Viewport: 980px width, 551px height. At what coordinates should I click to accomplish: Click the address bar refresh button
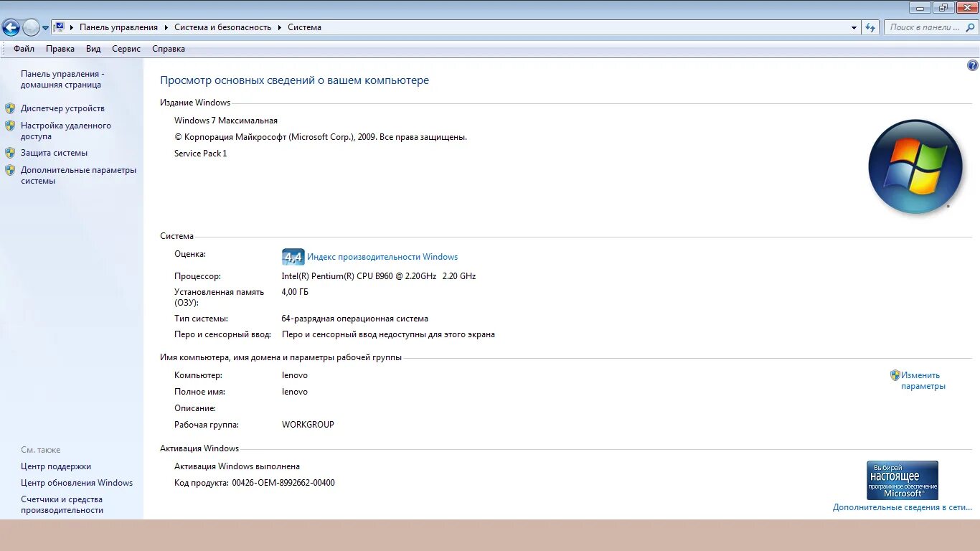click(x=870, y=27)
